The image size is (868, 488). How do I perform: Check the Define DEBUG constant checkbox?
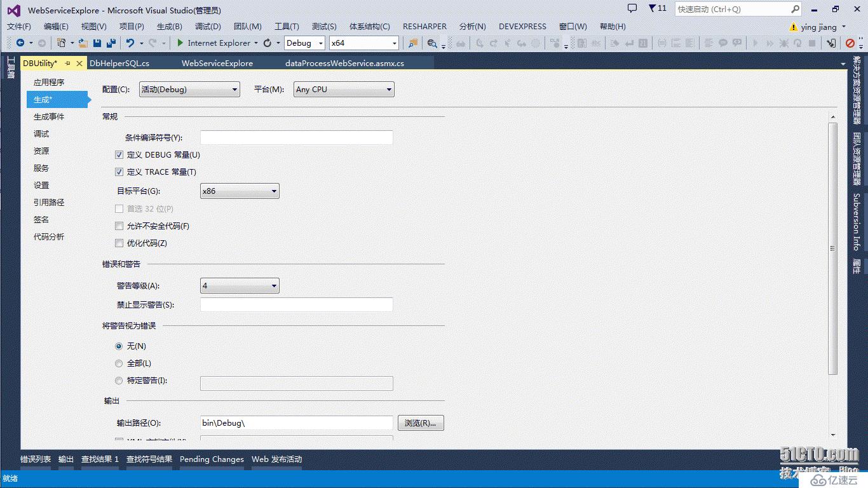pyautogui.click(x=119, y=154)
